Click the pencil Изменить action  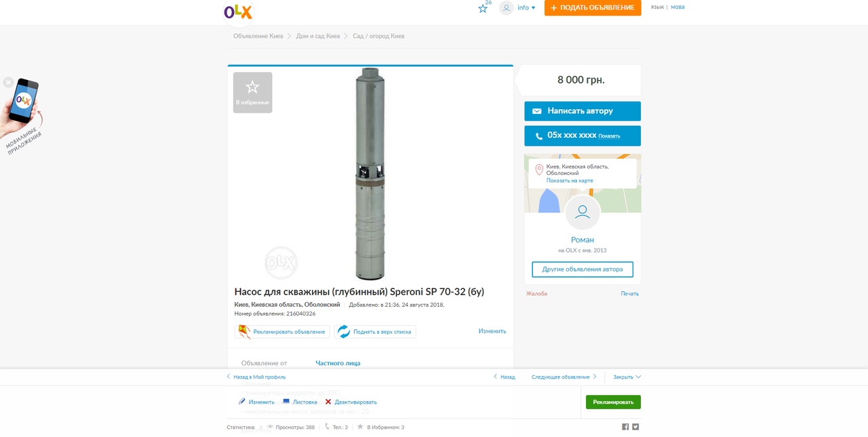coord(256,402)
